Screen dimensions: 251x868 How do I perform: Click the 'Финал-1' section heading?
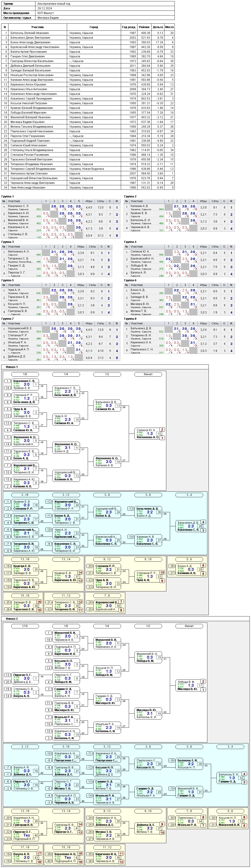(12, 367)
